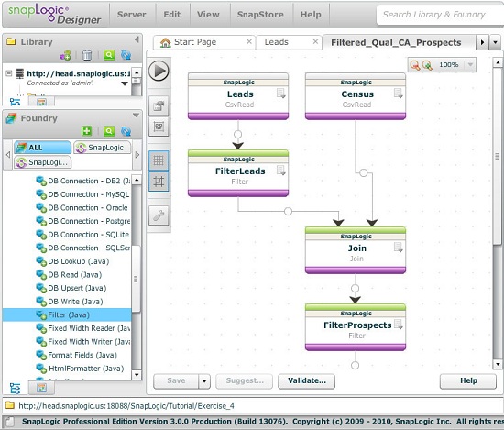Click the Foundry refresh icon
The height and width of the screenshot is (430, 504).
point(126,131)
